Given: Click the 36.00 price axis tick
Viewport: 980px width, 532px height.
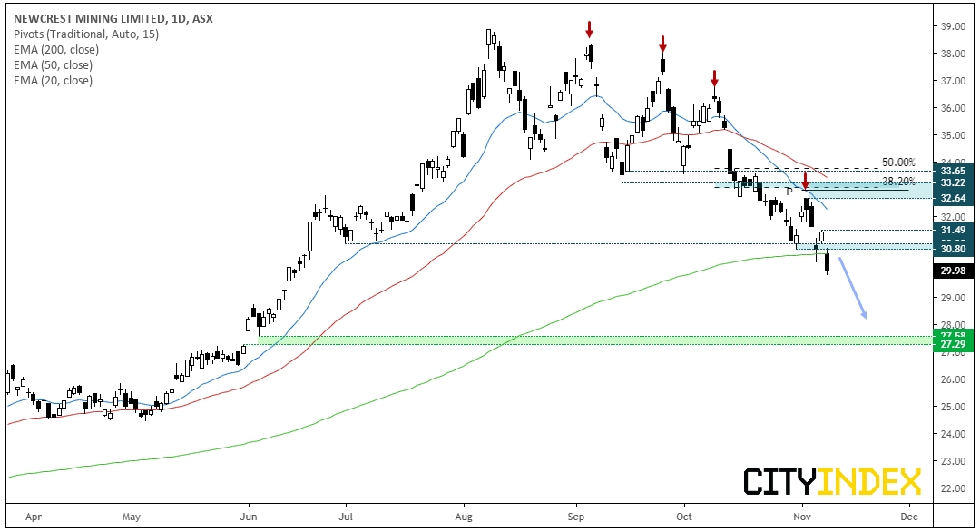Looking at the screenshot, I should (x=953, y=108).
